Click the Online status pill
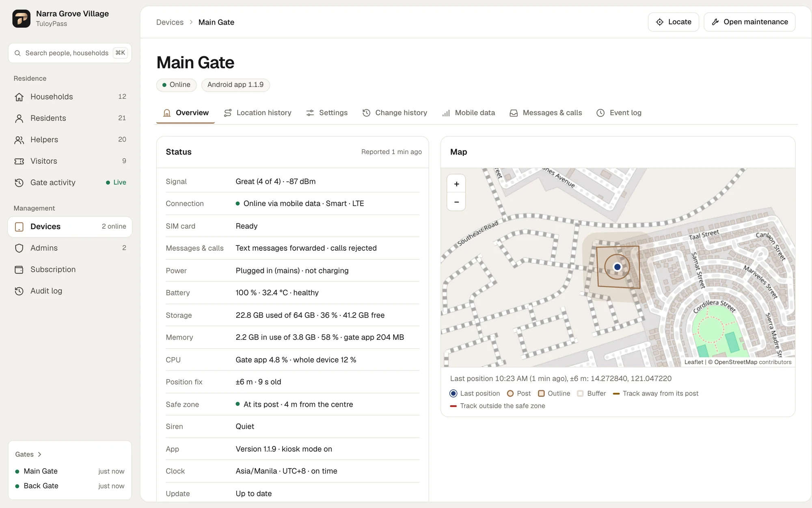This screenshot has width=812, height=508. pos(176,85)
